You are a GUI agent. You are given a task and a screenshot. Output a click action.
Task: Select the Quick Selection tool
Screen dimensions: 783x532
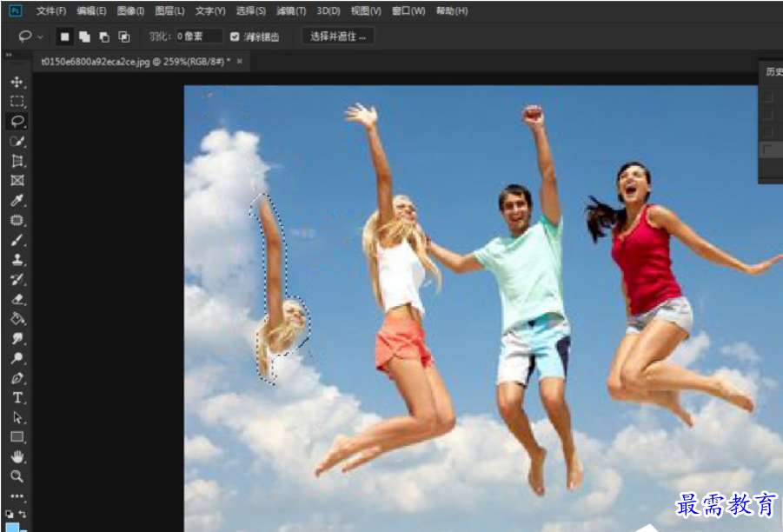click(17, 141)
